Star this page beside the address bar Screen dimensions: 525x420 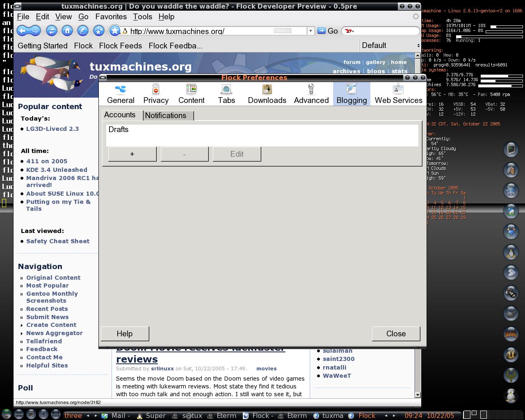(114, 31)
